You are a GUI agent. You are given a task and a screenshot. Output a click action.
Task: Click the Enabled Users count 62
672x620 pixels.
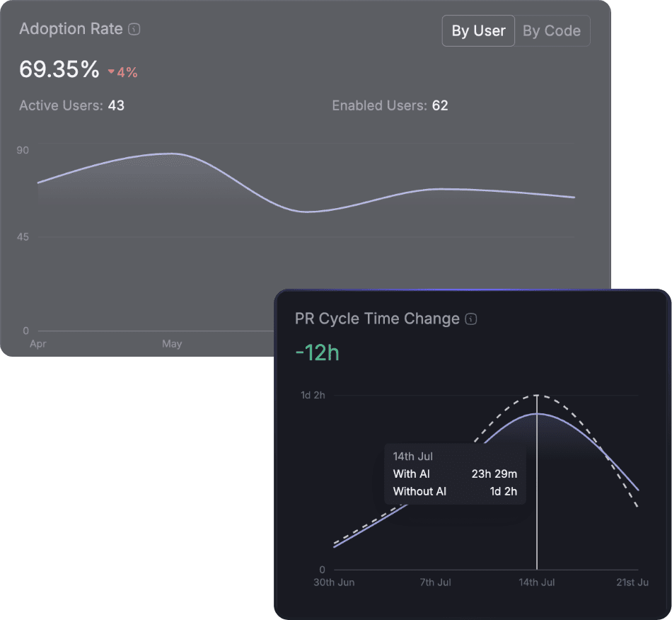click(x=440, y=105)
